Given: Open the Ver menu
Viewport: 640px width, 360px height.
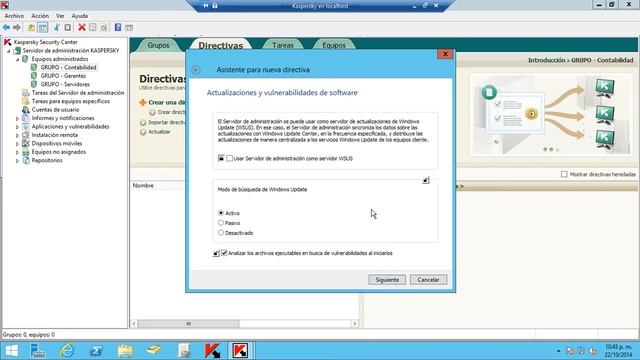Looking at the screenshot, I should [60, 16].
